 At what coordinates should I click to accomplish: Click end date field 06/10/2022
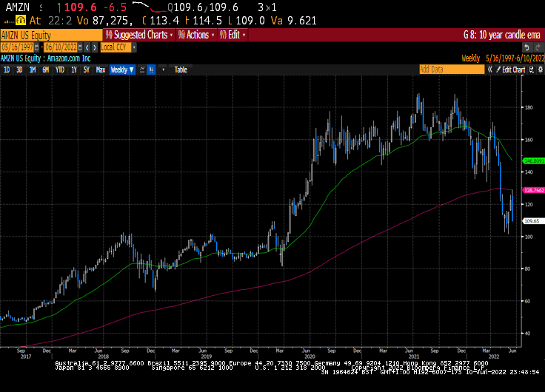pos(61,47)
